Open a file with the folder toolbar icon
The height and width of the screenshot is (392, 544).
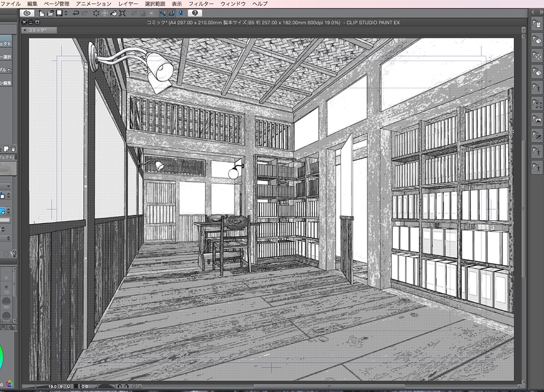point(50,12)
